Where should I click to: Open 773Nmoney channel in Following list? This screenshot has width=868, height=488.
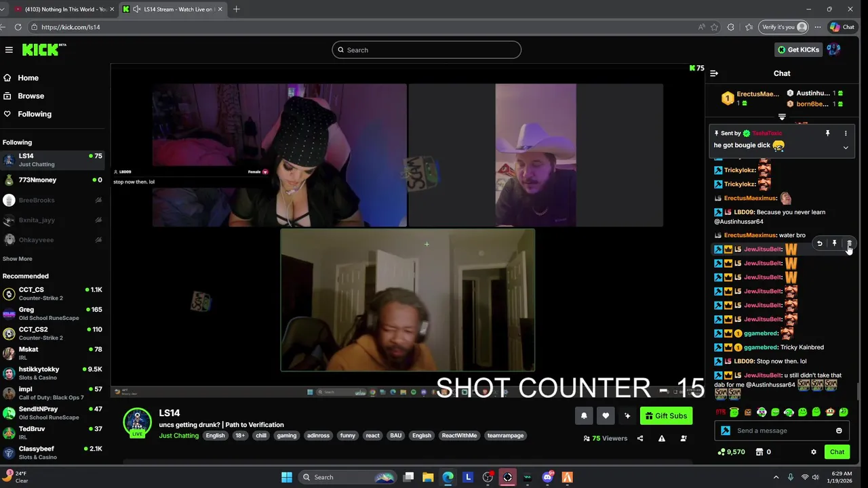[x=53, y=180]
